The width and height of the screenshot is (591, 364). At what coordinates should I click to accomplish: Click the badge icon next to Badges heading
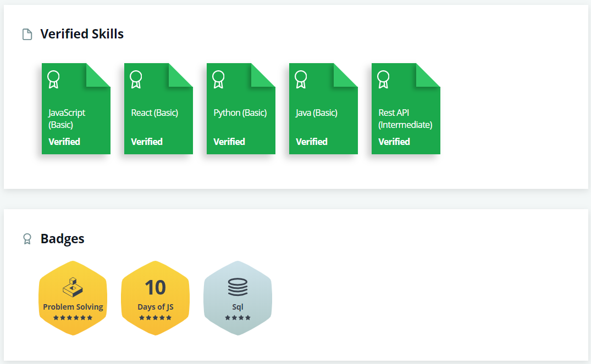click(x=27, y=239)
